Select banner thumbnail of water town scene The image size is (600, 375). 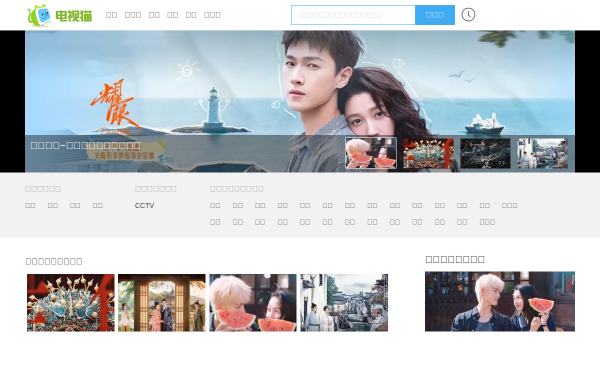[542, 153]
